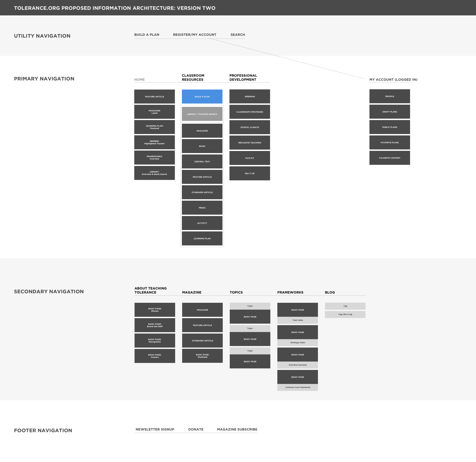Click Search in utility navigation

238,35
